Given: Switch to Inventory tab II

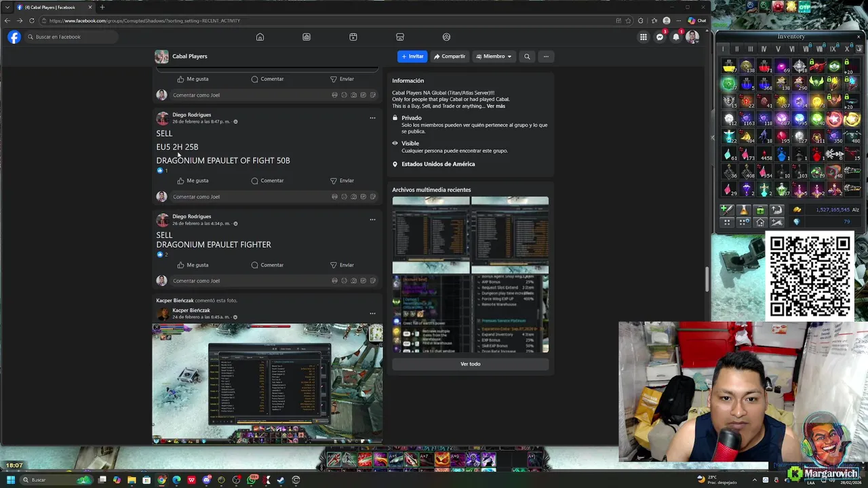Looking at the screenshot, I should click(736, 49).
